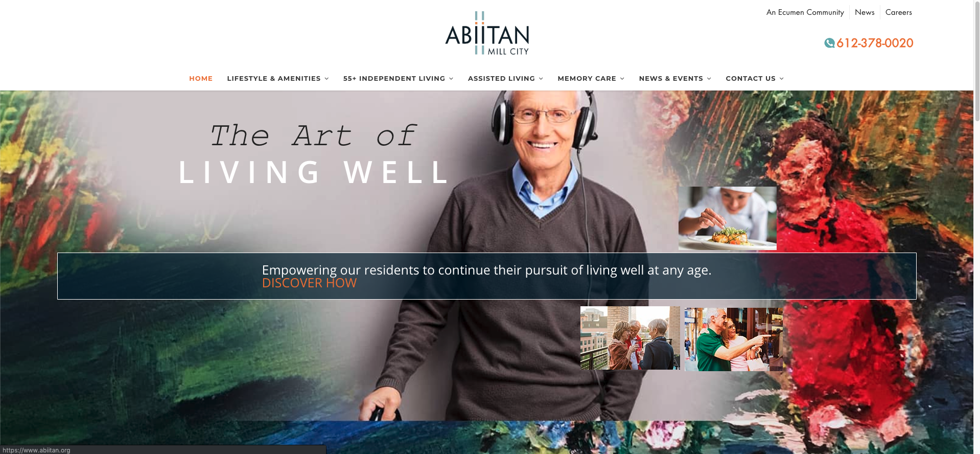980x454 pixels.
Task: Click the chef plating food thumbnail
Action: coord(727,218)
